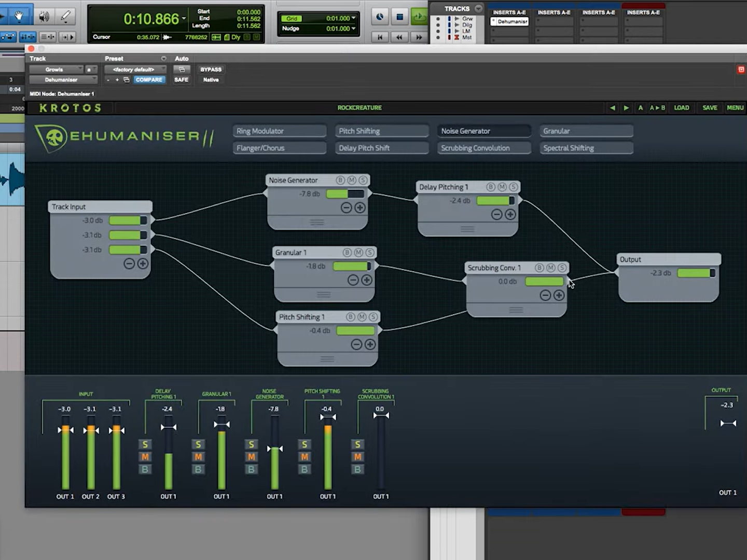Add a Noise Generator node
Screen dimensions: 747x560
(x=484, y=131)
